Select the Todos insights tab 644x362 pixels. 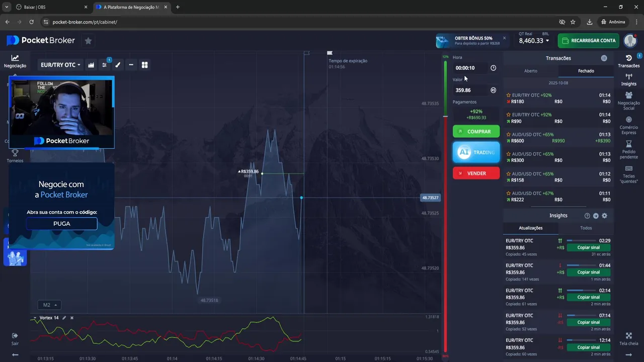coord(586,228)
